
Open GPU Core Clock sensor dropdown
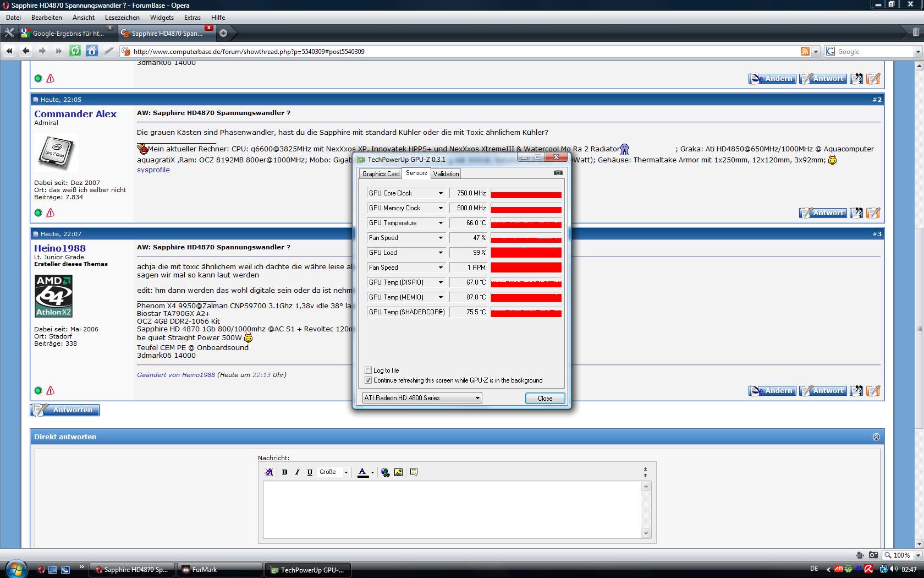[441, 193]
